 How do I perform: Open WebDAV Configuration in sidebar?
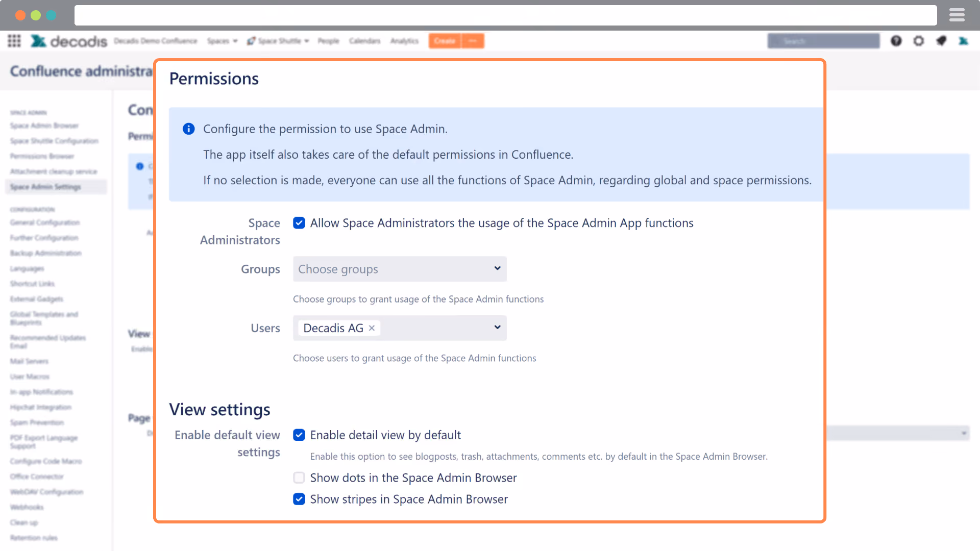pyautogui.click(x=46, y=492)
